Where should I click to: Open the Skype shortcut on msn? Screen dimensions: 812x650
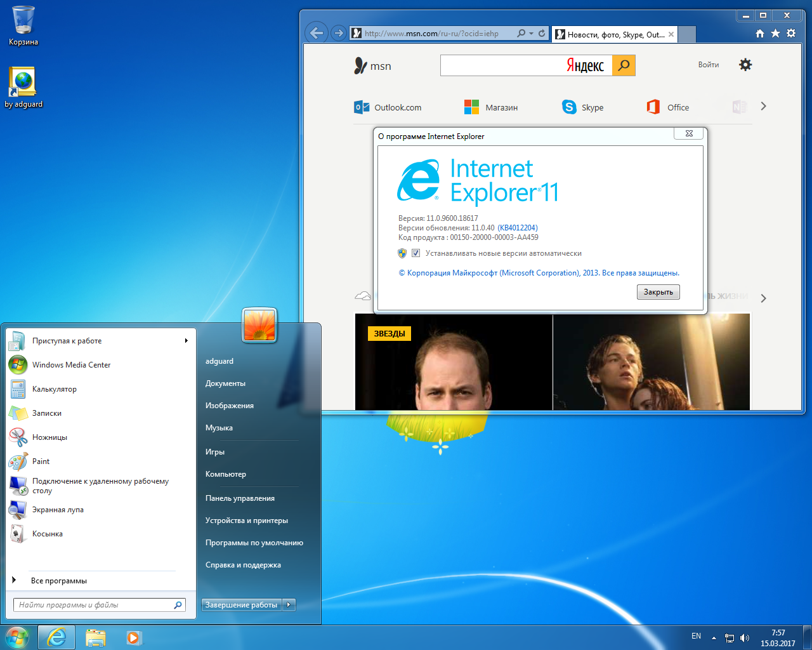coord(582,107)
